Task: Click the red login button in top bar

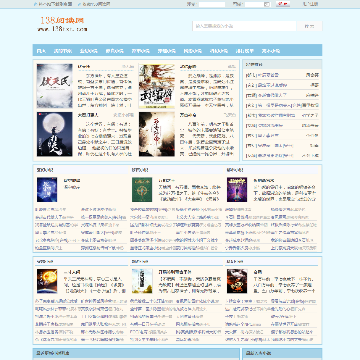Action: tap(283, 4)
